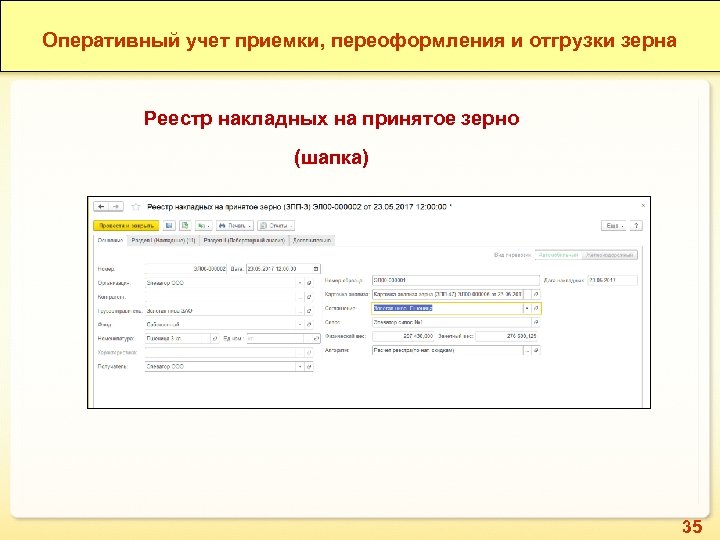Screen dimensions: 720x540
Task: Click the Грузоотправитель field
Action: (x=220, y=311)
